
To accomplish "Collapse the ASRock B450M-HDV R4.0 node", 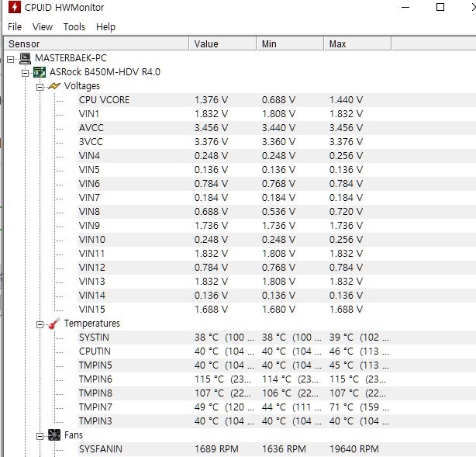I will (25, 72).
